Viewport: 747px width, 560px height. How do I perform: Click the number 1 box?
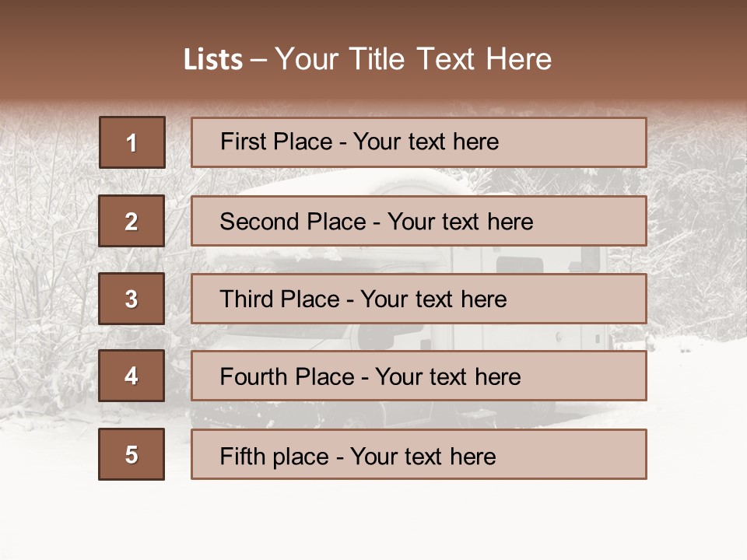pos(132,142)
